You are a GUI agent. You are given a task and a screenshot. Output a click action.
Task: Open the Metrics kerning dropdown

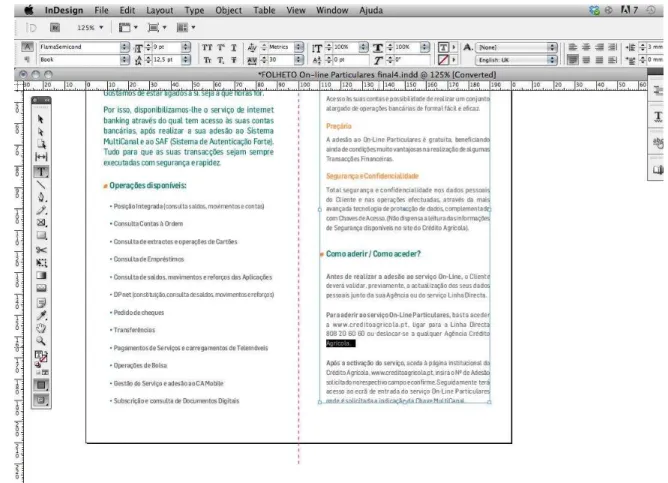(299, 47)
